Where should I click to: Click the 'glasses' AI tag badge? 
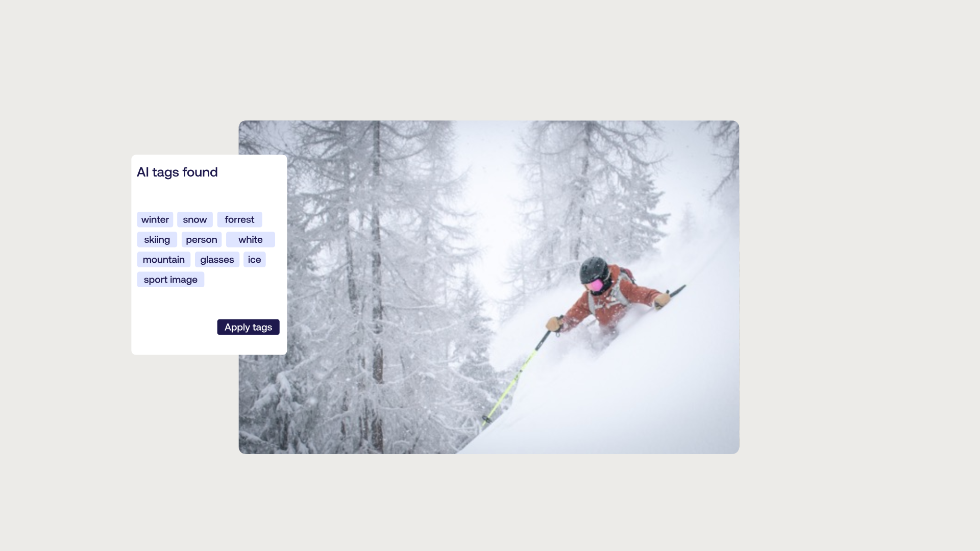217,259
